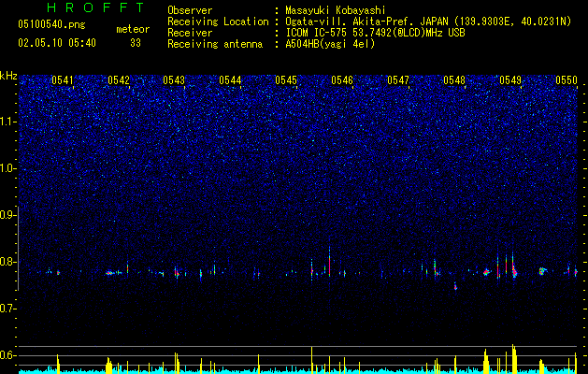
Task: Click the observer name Masayuki Kobayashi
Action: [x=336, y=10]
